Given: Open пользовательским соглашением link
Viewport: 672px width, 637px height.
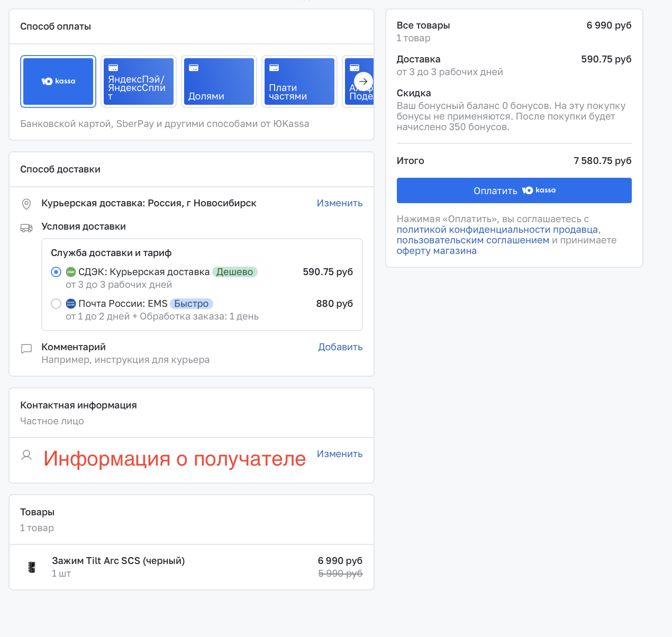Looking at the screenshot, I should [x=473, y=240].
